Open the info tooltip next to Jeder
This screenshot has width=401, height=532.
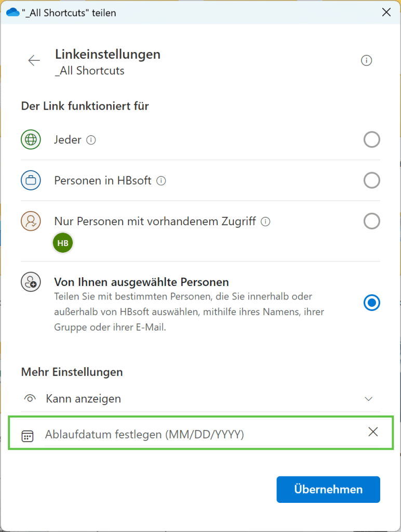tap(90, 139)
